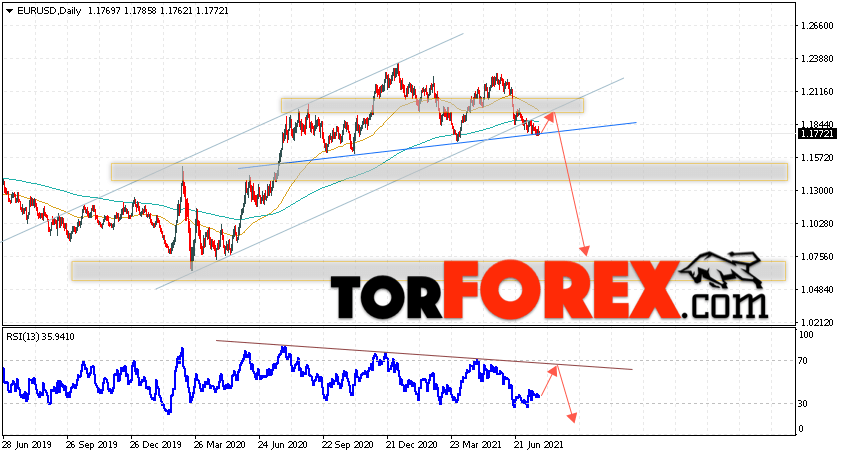This screenshot has width=841, height=456.
Task: Select the 1.15720 price axis label
Action: click(817, 158)
